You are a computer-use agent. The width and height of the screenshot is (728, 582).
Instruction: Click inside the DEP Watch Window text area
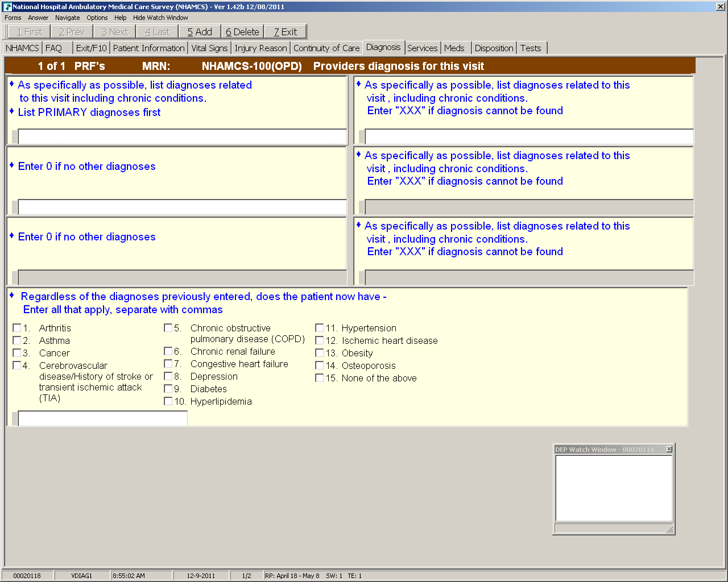pos(614,488)
